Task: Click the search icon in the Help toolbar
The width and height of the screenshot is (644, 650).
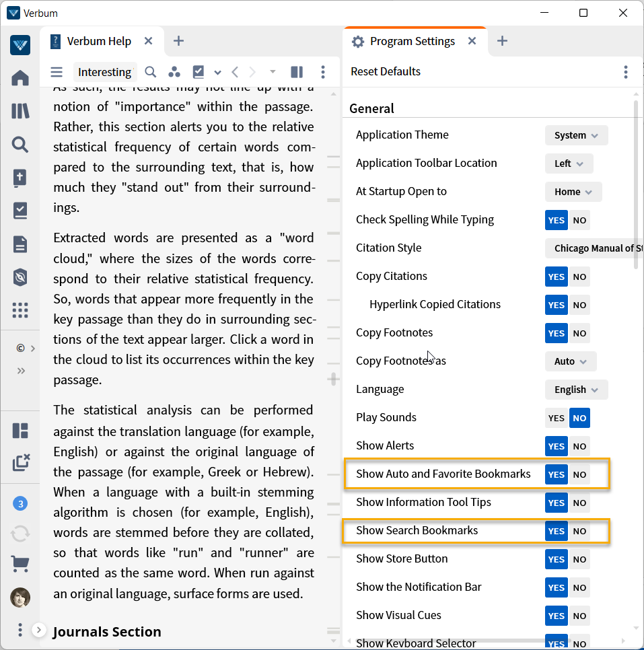Action: coord(151,72)
